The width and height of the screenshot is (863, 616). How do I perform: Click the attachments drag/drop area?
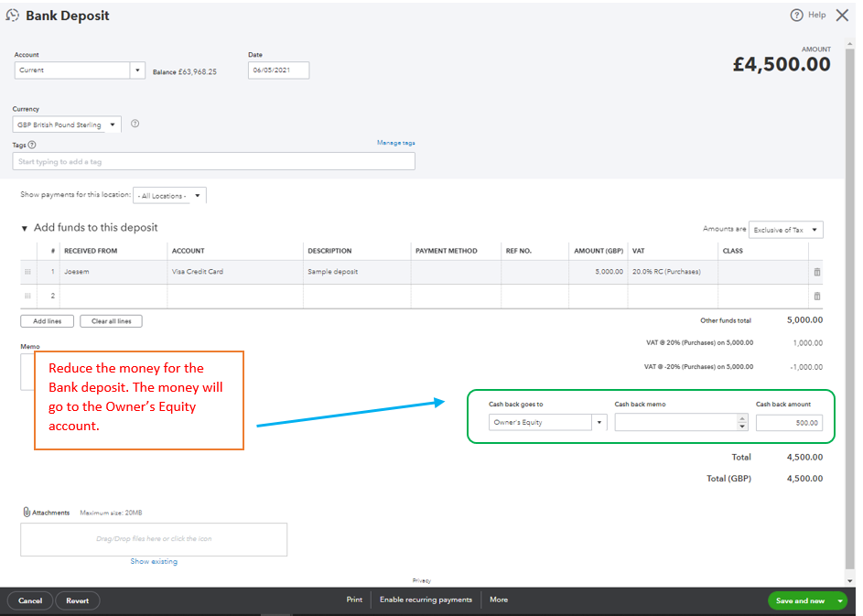pos(154,539)
